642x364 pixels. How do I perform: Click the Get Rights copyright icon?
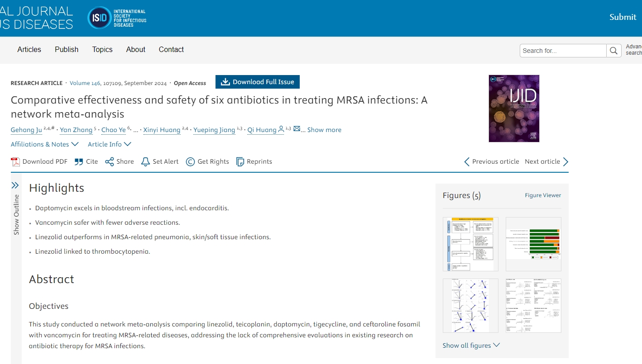pyautogui.click(x=191, y=162)
